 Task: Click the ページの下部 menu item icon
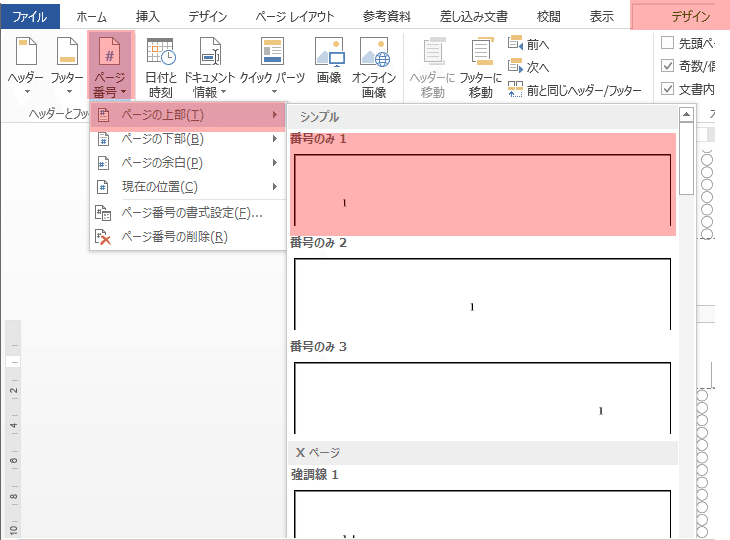coord(103,139)
